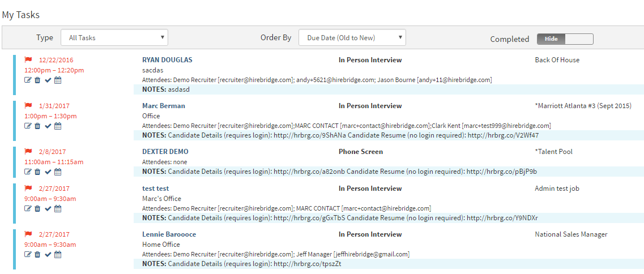Screen dimensions: 644x274
Task: Open calendar icon for test test task
Action: coord(58,209)
